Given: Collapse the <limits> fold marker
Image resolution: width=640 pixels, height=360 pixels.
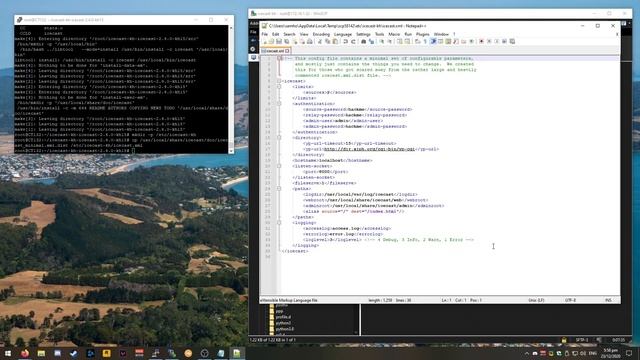Looking at the screenshot, I should (x=279, y=87).
